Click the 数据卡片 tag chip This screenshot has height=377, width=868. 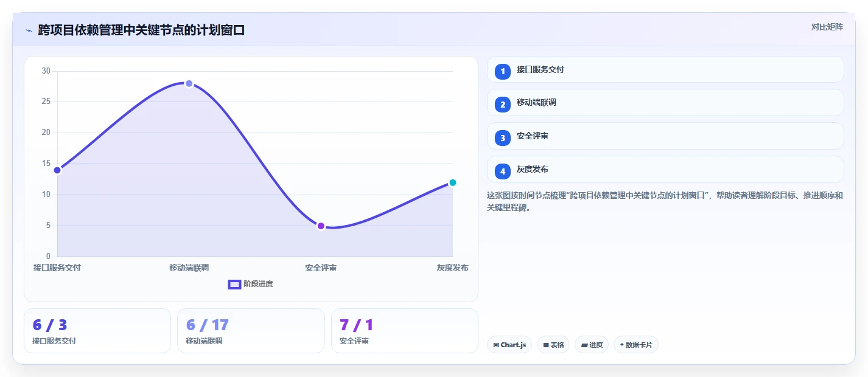[636, 345]
